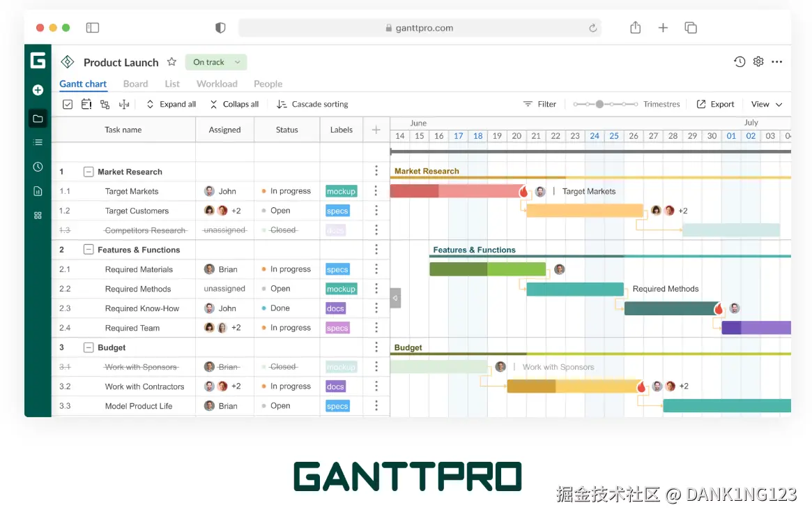
Task: Click the privacy shield icon in browser
Action: [221, 27]
